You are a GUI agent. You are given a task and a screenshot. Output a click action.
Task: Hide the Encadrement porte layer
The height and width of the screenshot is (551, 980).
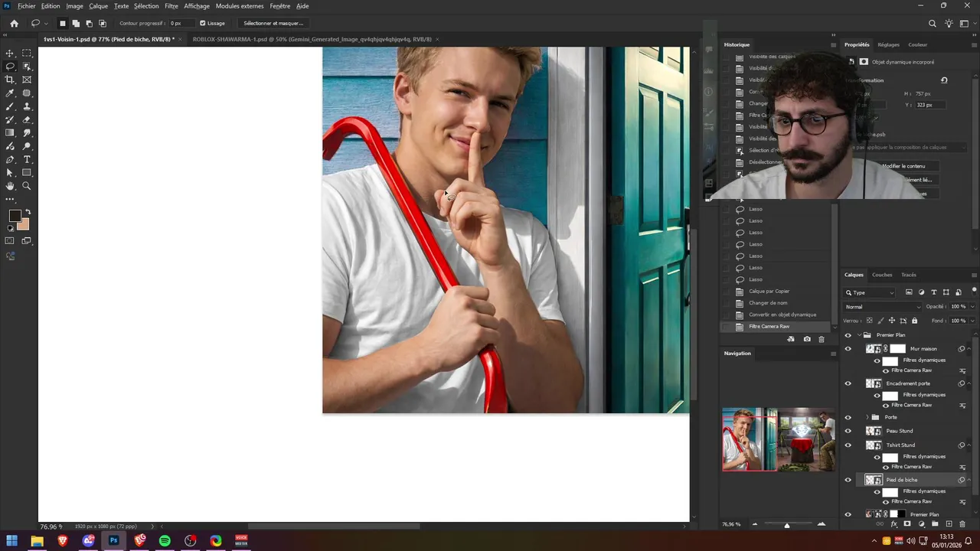(848, 383)
